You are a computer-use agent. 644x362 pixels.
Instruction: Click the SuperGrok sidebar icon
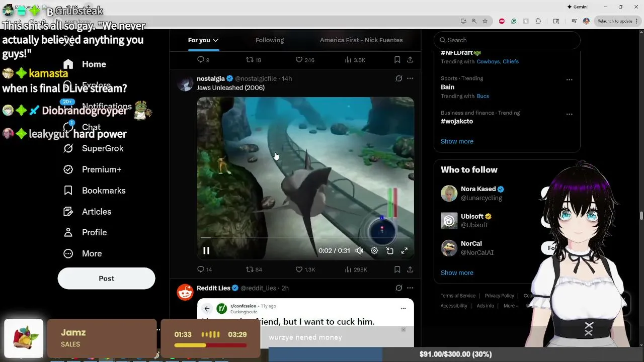[x=68, y=148]
